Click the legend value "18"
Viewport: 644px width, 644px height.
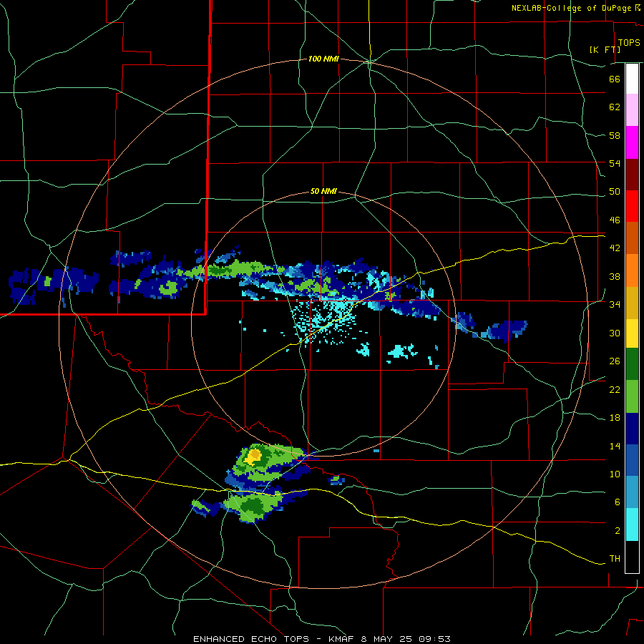(x=615, y=418)
